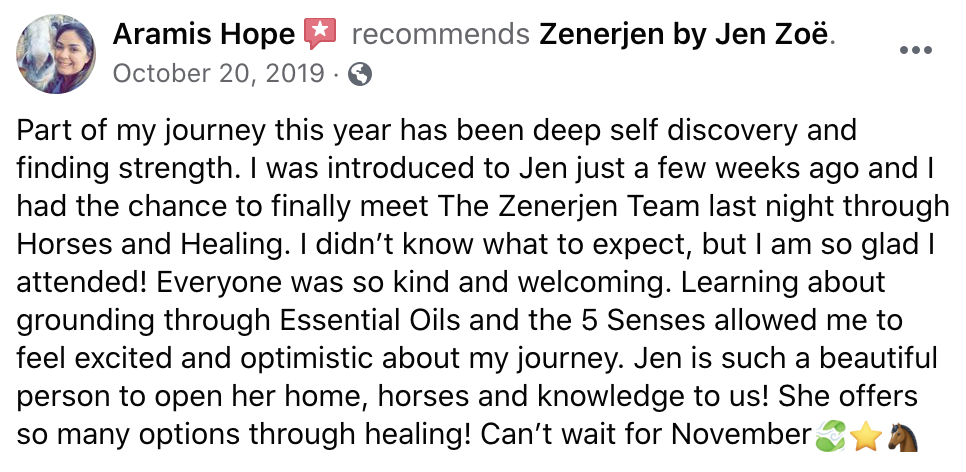The height and width of the screenshot is (472, 966).
Task: Click the phrase "5 Senses"
Action: pyautogui.click(x=636, y=320)
